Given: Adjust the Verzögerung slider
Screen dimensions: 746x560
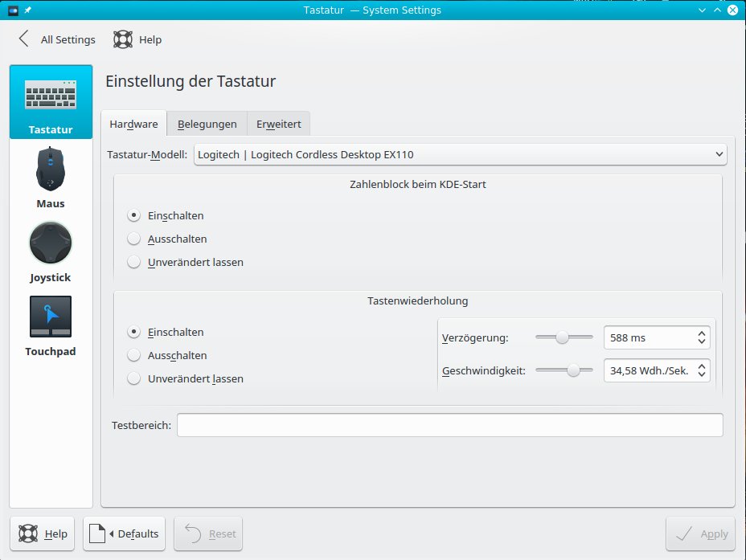Looking at the screenshot, I should point(564,337).
